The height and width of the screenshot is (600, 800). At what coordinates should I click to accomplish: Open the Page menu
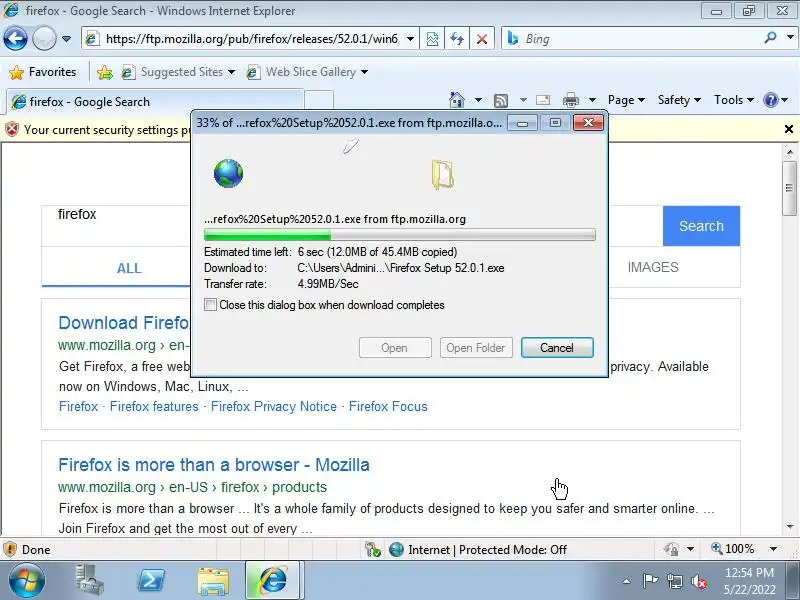626,100
